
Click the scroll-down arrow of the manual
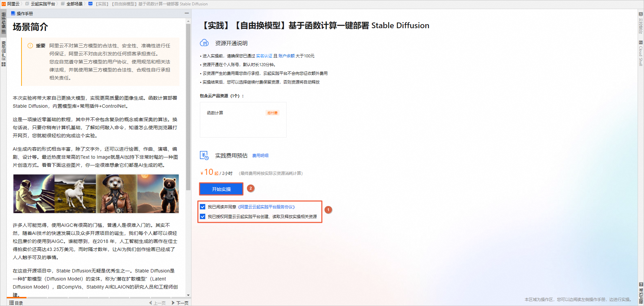coord(188,295)
